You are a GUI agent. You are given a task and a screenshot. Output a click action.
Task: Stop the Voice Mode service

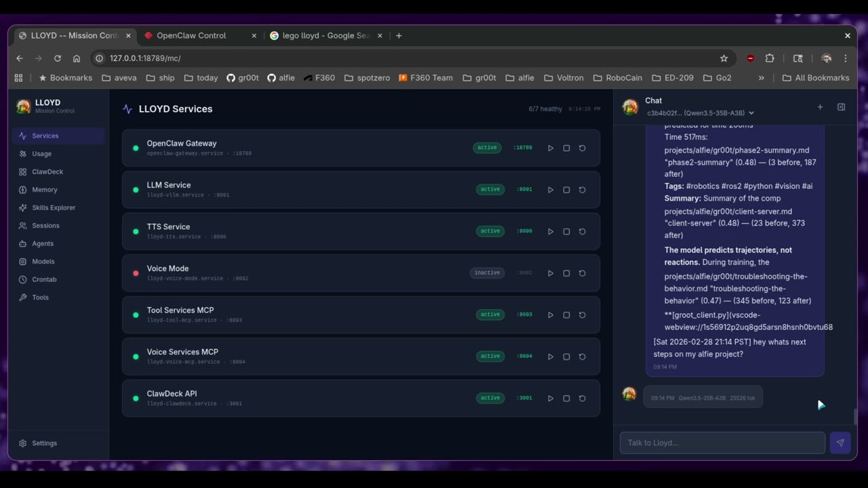pos(566,273)
